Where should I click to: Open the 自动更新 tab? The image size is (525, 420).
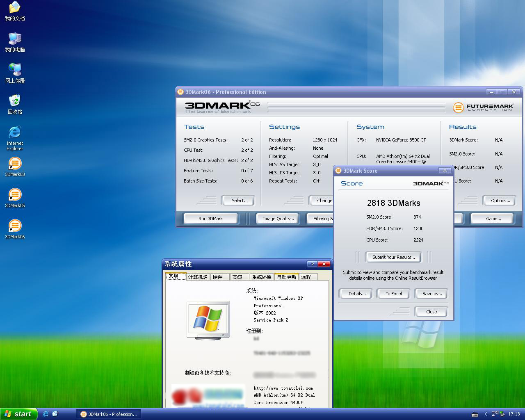(286, 277)
